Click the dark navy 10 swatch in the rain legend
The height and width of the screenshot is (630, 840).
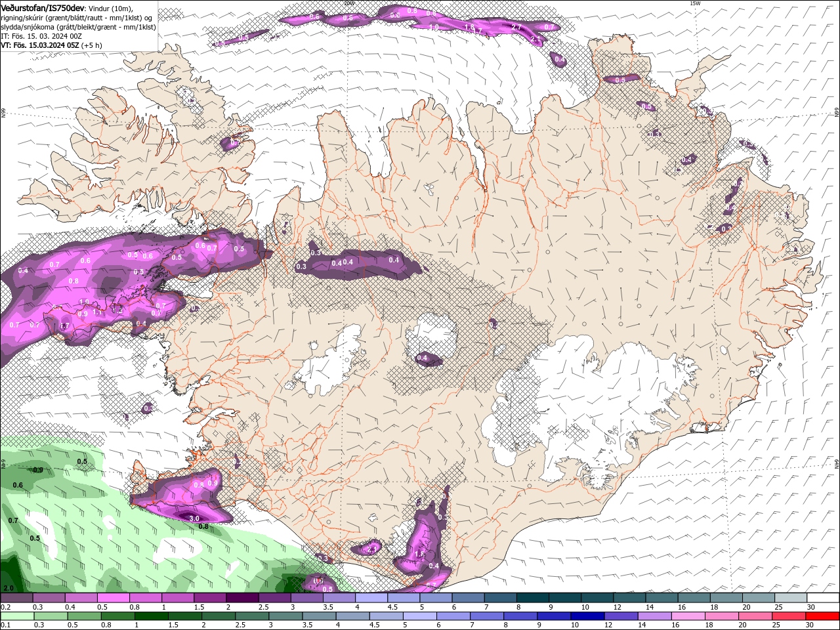pos(586,616)
